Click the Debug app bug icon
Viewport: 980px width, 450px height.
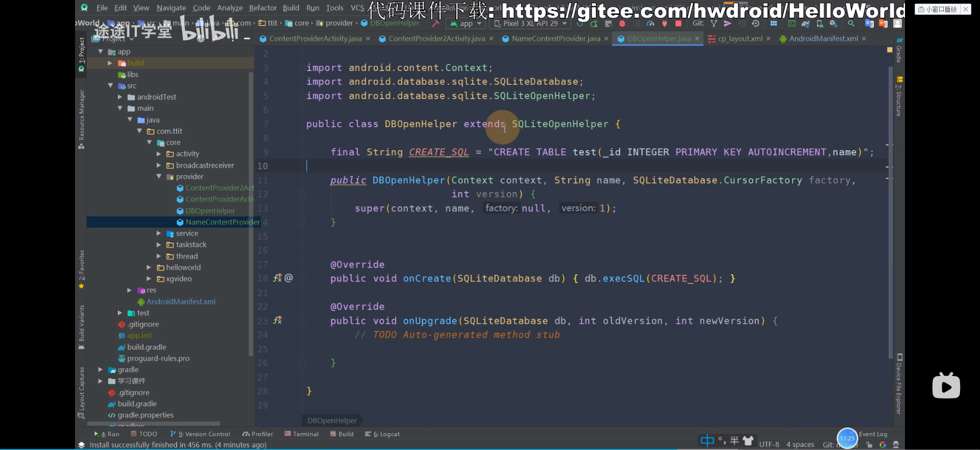click(x=622, y=23)
